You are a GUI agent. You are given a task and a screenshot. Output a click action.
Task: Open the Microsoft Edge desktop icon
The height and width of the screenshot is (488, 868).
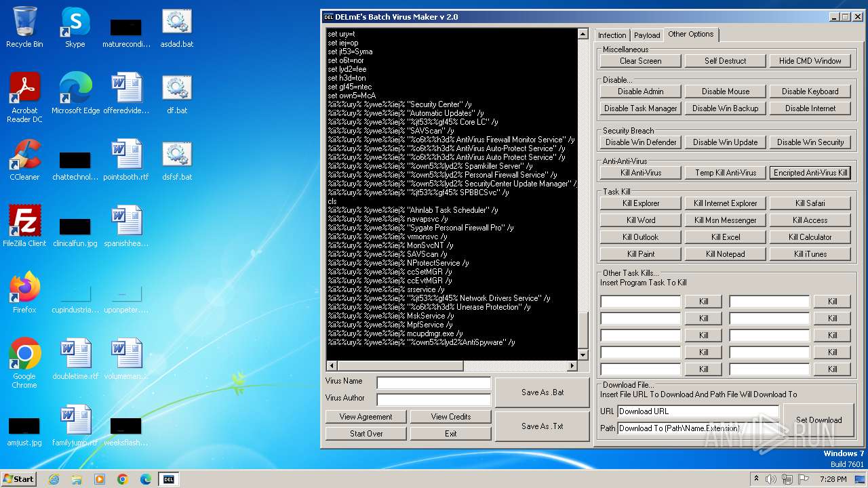tap(75, 93)
